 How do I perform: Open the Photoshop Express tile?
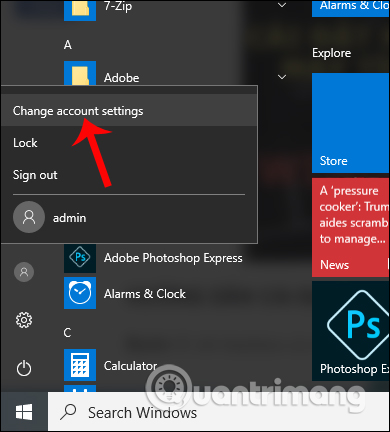pyautogui.click(x=350, y=331)
